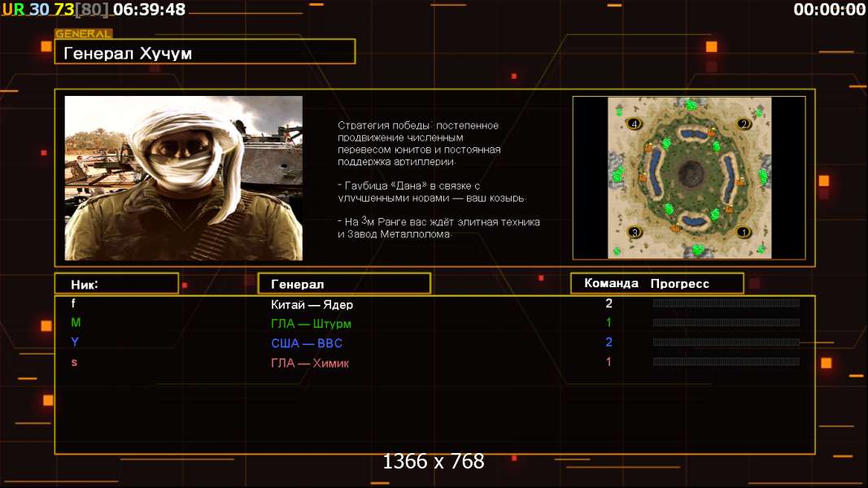
Task: Click the "Прогресс" column header
Action: tap(680, 283)
